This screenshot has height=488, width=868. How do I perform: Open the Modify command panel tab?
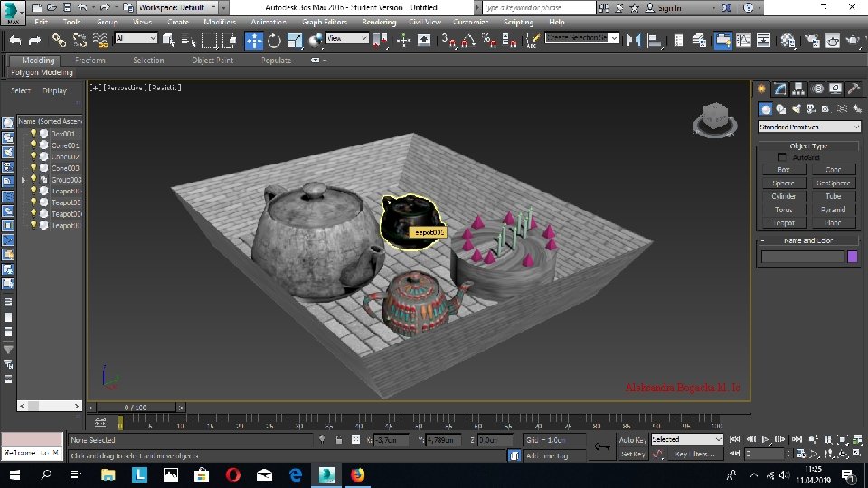click(x=780, y=89)
